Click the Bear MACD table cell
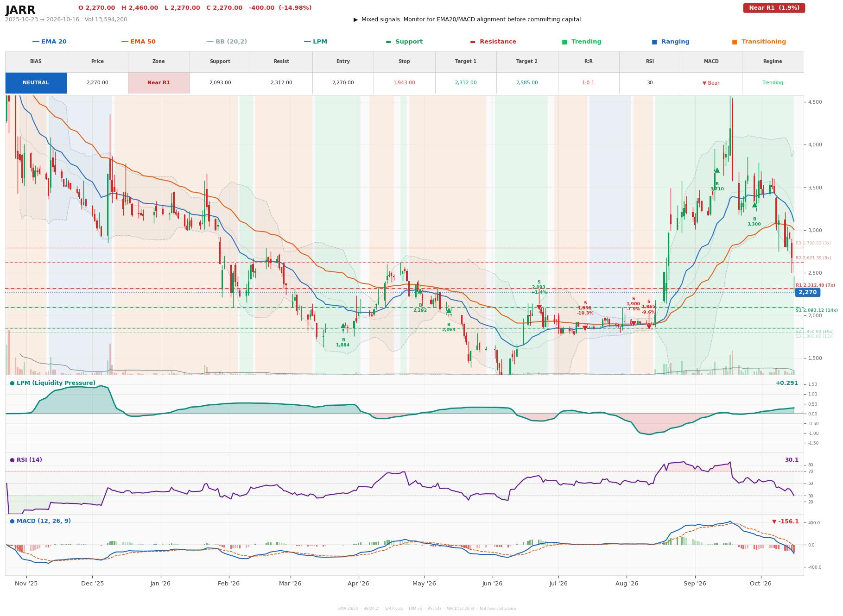 point(711,83)
